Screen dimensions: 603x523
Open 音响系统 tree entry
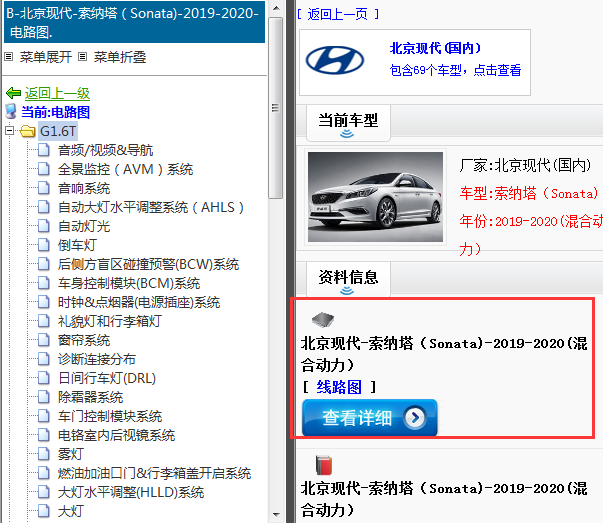point(84,188)
